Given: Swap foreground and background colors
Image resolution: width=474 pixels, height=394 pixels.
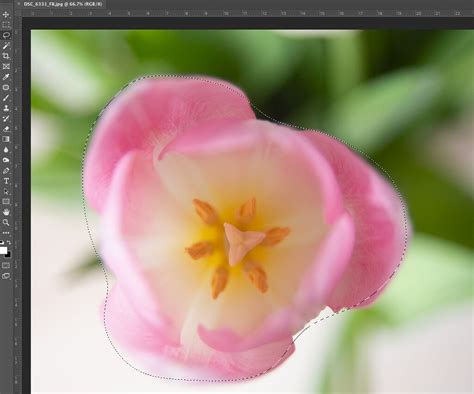Looking at the screenshot, I should 9,243.
